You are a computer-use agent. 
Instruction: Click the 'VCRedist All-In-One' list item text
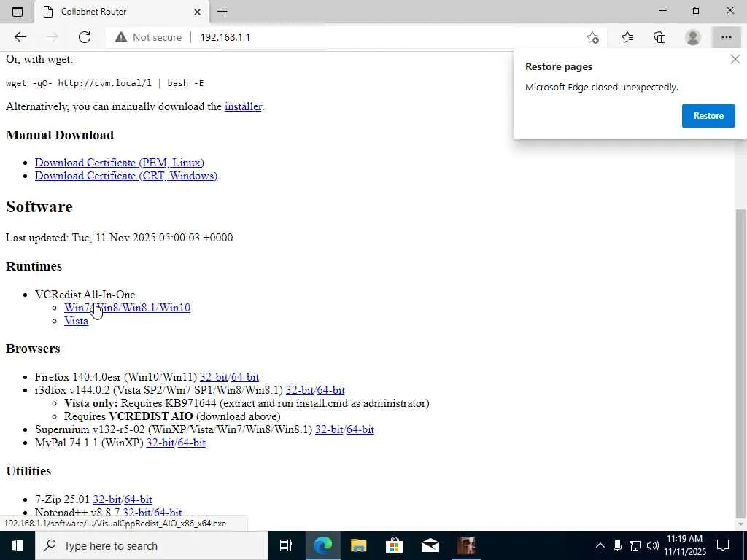85,295
